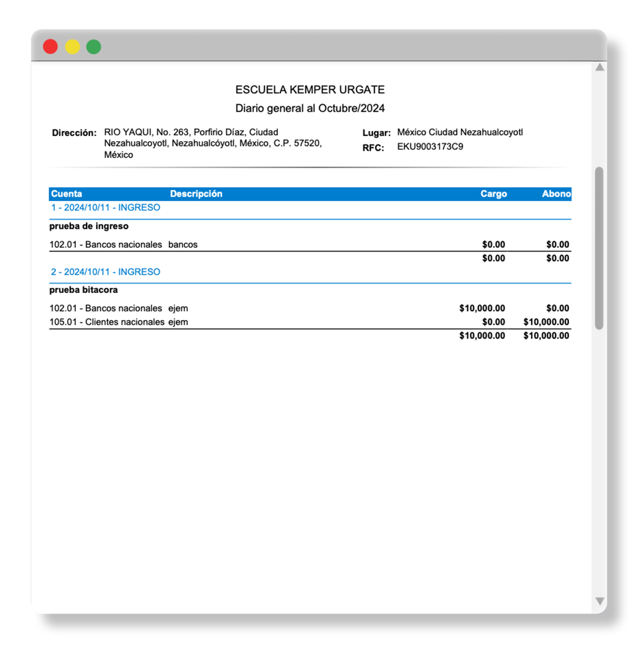Click the 105.01 - Clientes nacionales account
The width and height of the screenshot is (644, 649).
pyautogui.click(x=107, y=322)
